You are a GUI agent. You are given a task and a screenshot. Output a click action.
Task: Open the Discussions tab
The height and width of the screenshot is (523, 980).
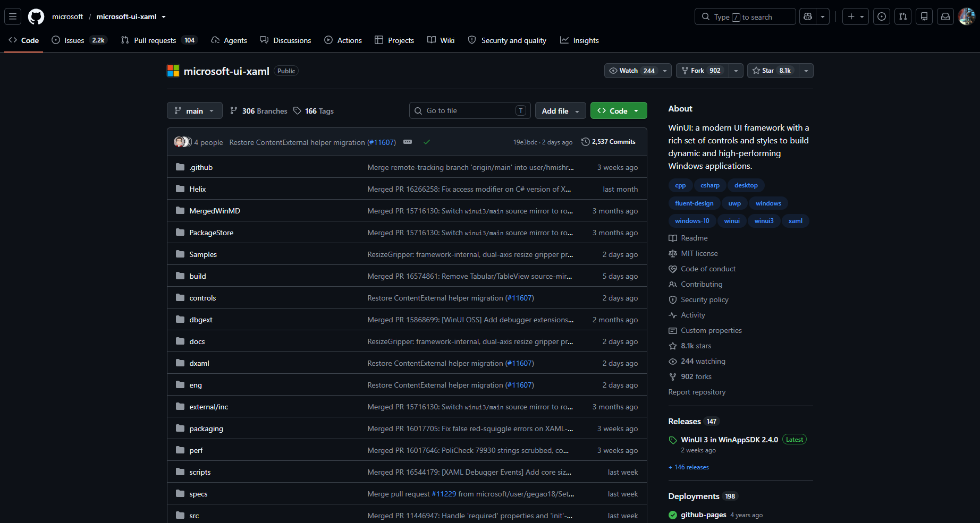click(285, 40)
